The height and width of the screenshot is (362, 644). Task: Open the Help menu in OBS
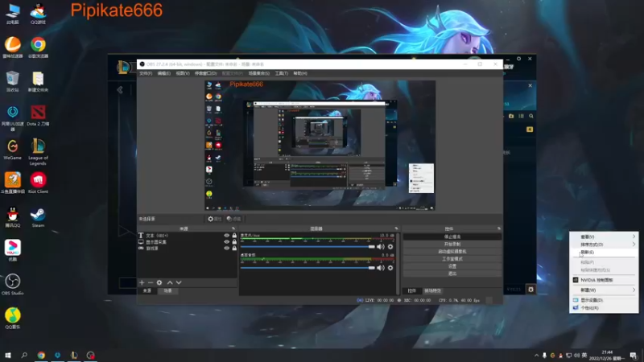(300, 73)
